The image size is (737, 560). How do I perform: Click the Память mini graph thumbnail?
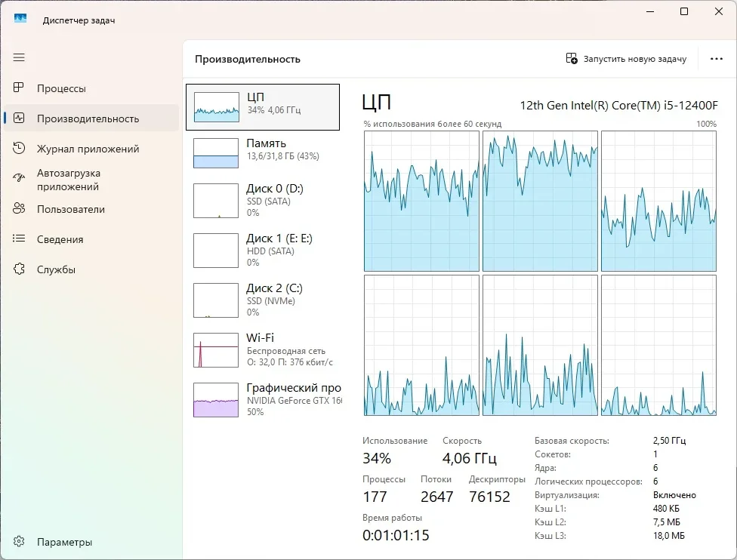216,153
